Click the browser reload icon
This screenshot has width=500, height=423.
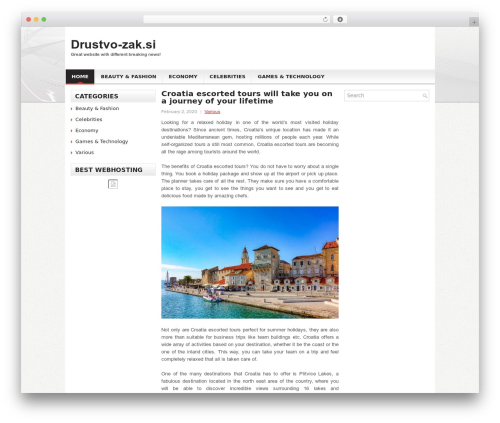pos(325,20)
